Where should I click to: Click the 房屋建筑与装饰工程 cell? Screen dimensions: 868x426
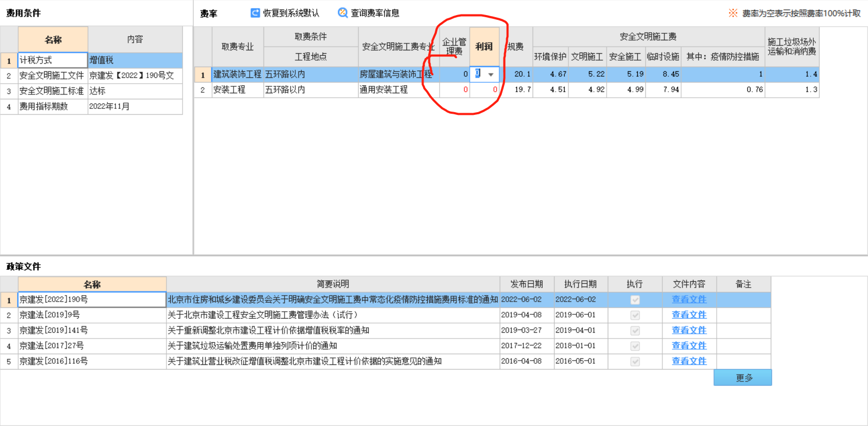tap(398, 74)
